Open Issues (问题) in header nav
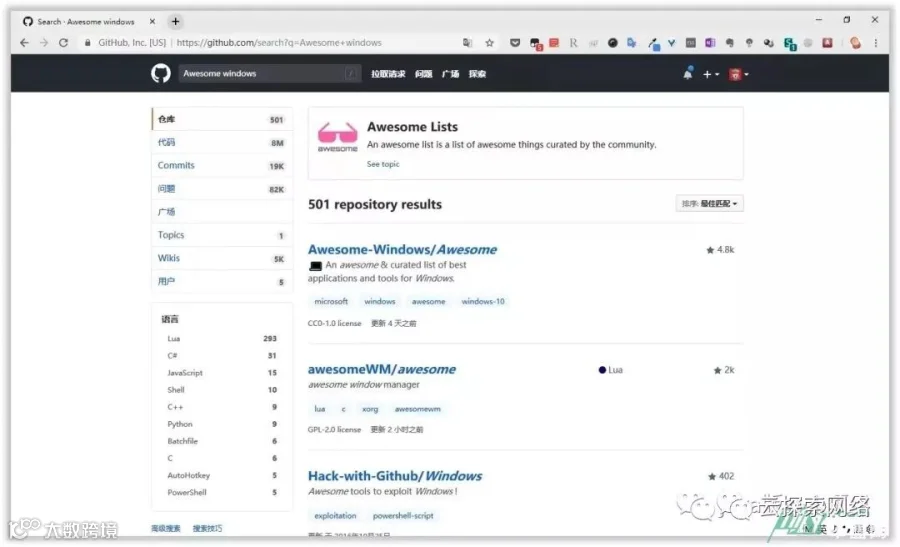This screenshot has width=900, height=547. tap(424, 73)
